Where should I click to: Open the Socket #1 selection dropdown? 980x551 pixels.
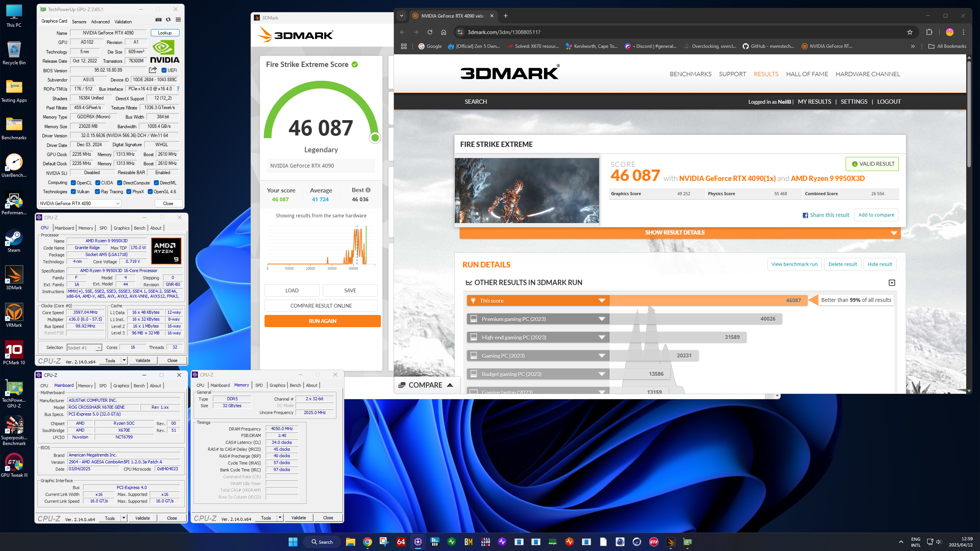point(84,347)
